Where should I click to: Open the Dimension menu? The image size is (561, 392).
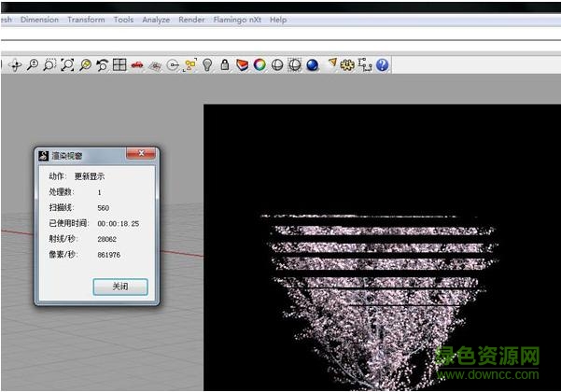tap(39, 20)
